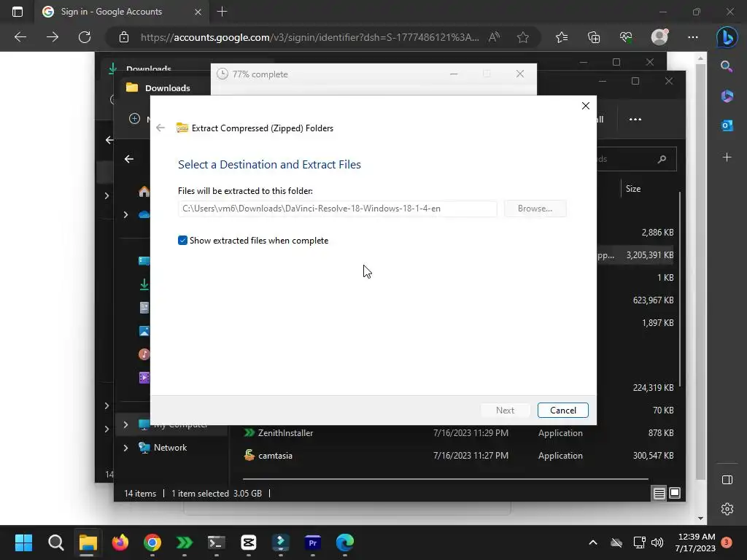
Task: Open the Collections icon in Edge
Action: coord(594,37)
